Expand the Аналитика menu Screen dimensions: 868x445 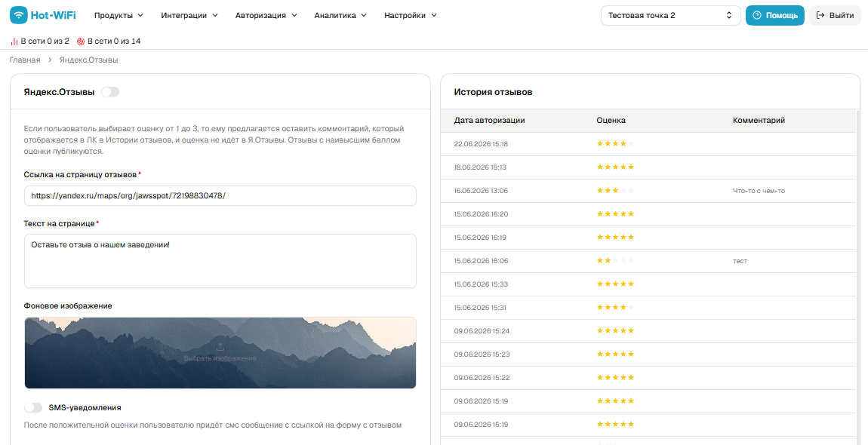pyautogui.click(x=340, y=16)
